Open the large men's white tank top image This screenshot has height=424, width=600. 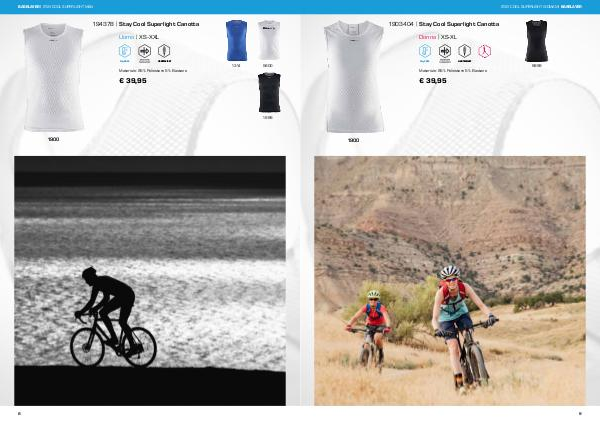pyautogui.click(x=53, y=77)
